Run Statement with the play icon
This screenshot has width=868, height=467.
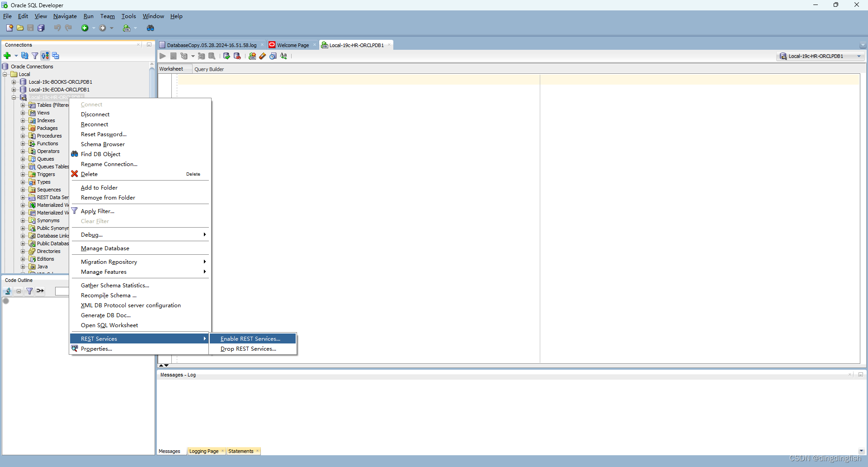point(163,56)
